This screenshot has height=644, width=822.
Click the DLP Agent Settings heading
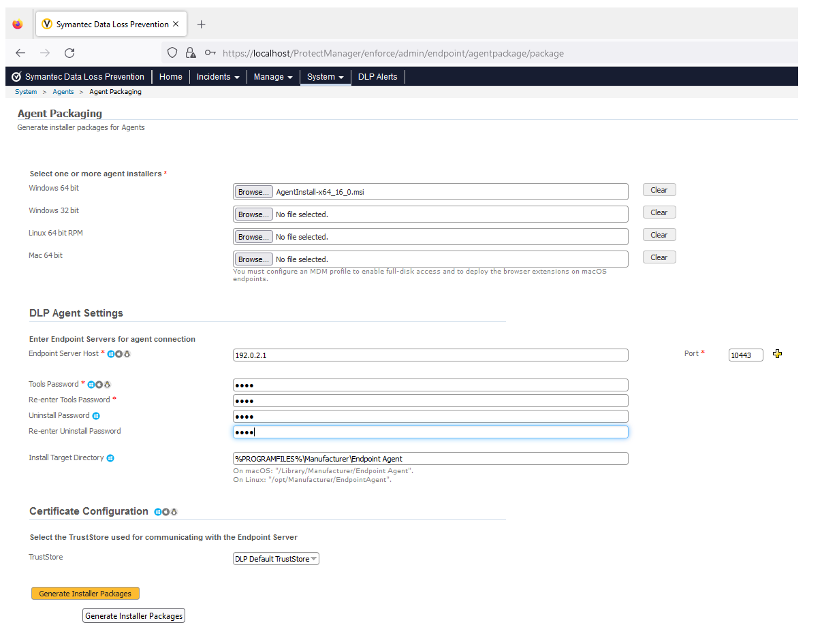(76, 313)
